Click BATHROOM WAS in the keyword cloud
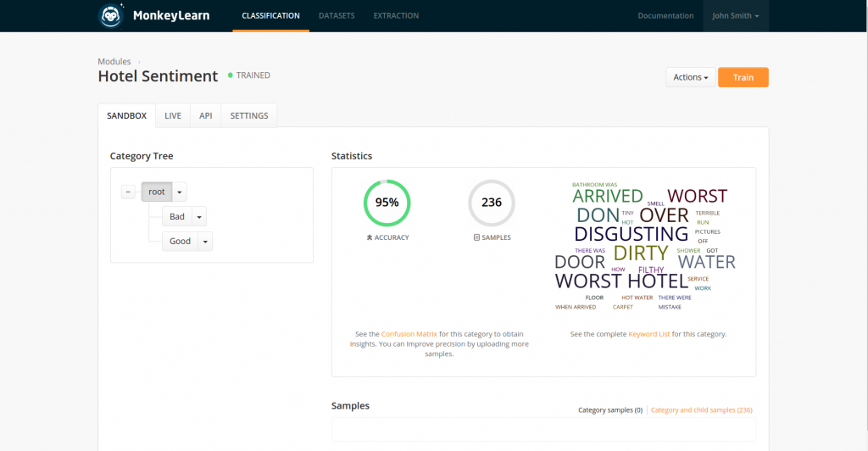868x451 pixels. pyautogui.click(x=594, y=185)
